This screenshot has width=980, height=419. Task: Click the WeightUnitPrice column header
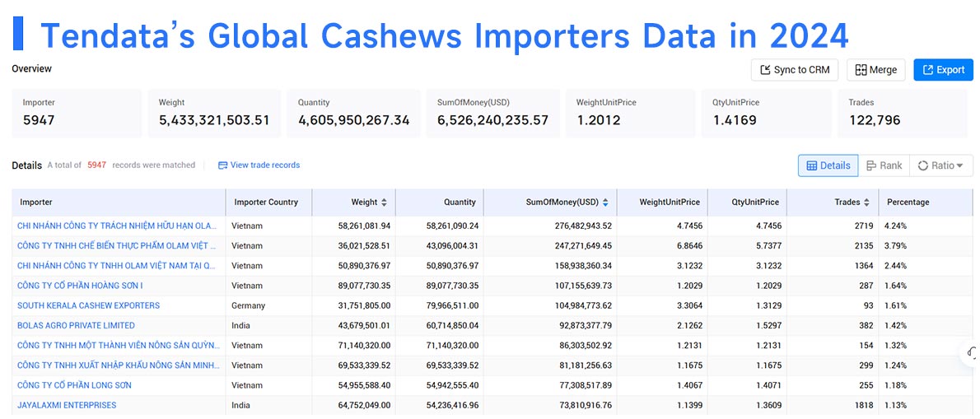[x=662, y=203]
